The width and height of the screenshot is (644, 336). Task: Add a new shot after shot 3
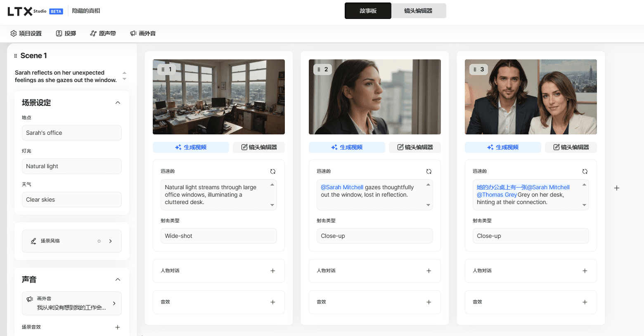click(617, 188)
